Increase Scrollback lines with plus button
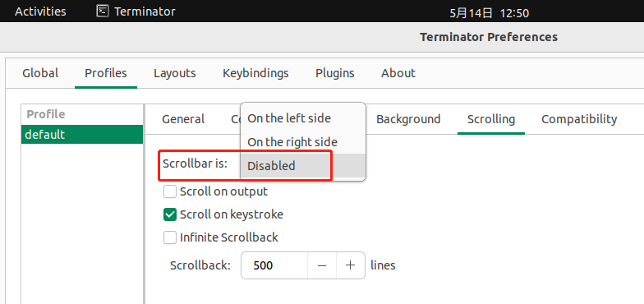The height and width of the screenshot is (304, 644). [350, 265]
